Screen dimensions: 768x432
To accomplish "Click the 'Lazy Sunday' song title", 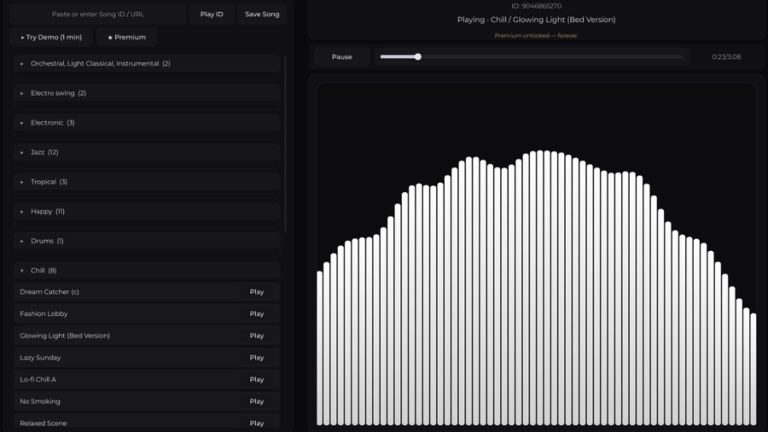I will tap(40, 358).
